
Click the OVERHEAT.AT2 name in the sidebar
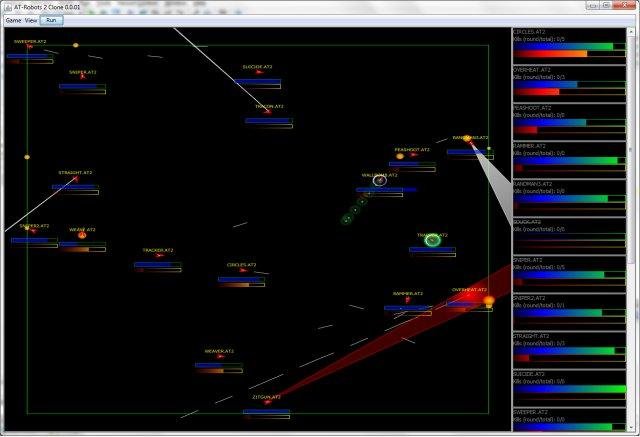click(x=532, y=70)
